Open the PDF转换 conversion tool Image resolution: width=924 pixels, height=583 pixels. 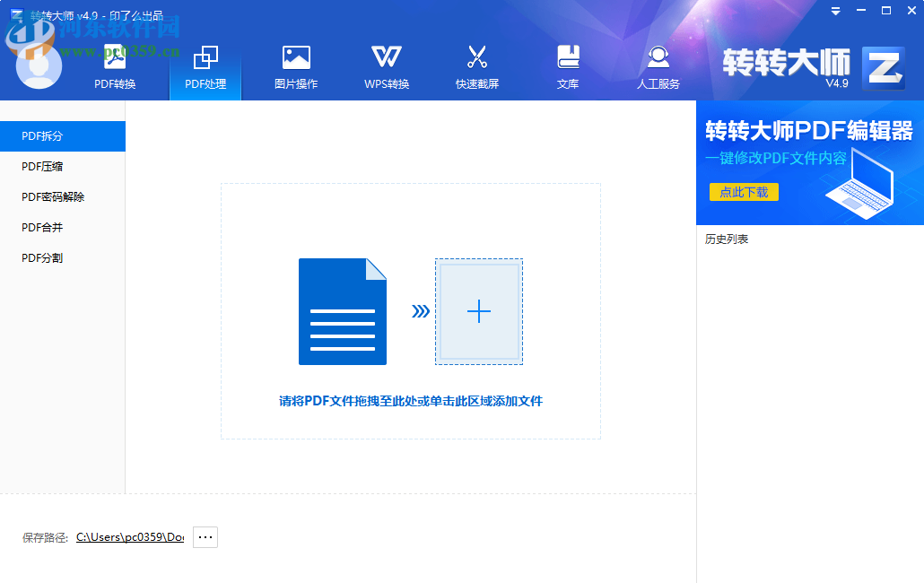[114, 66]
